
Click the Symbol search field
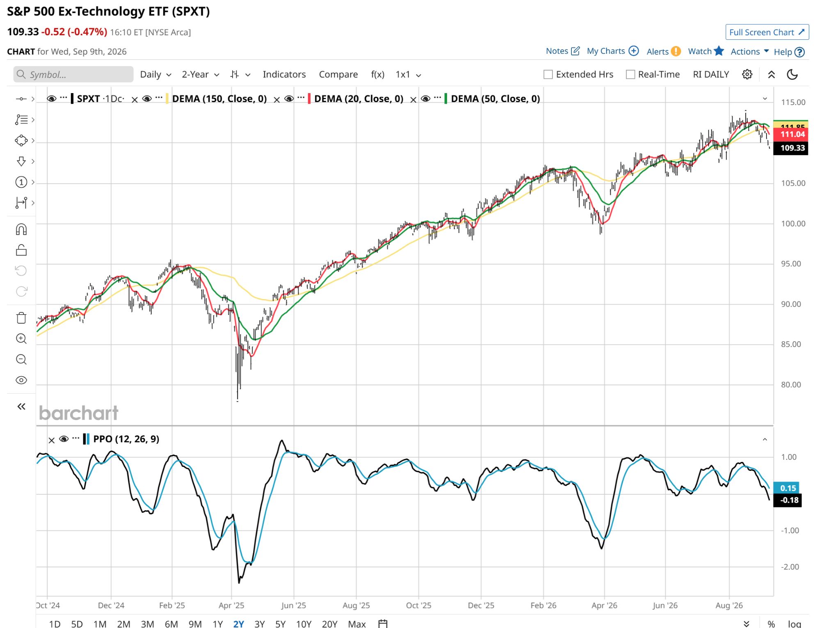pyautogui.click(x=73, y=75)
